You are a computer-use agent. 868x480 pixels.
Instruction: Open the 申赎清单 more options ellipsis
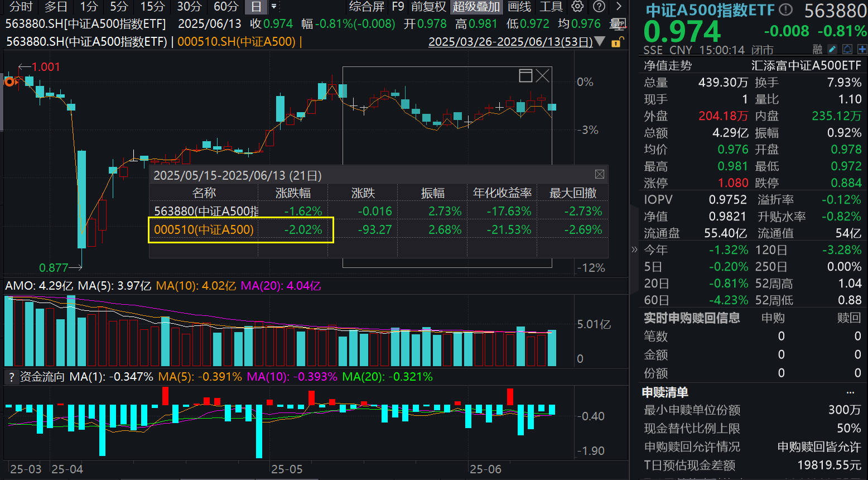click(x=850, y=392)
